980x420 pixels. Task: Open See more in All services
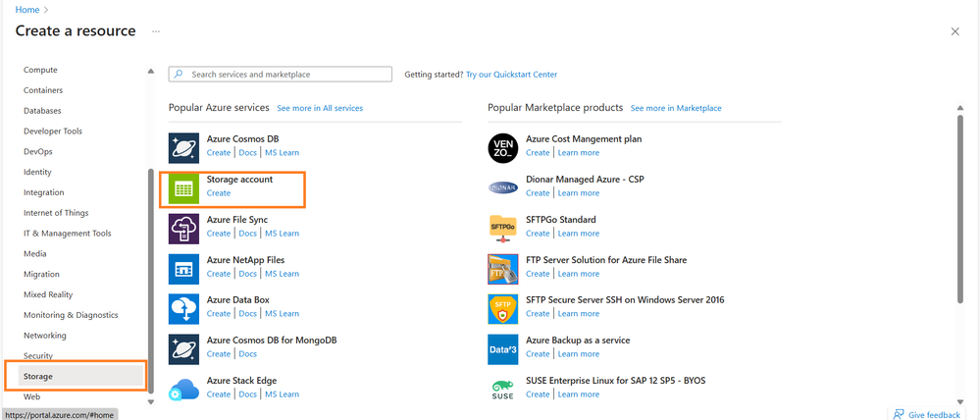point(320,108)
